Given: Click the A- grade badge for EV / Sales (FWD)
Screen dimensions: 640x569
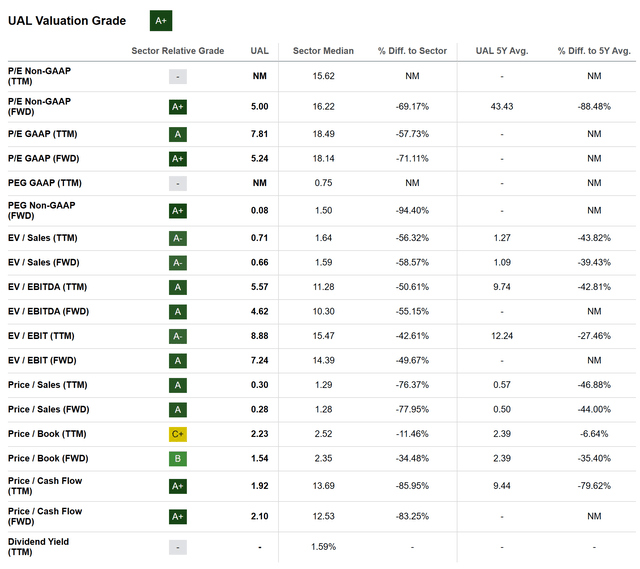Looking at the screenshot, I should pyautogui.click(x=178, y=263).
